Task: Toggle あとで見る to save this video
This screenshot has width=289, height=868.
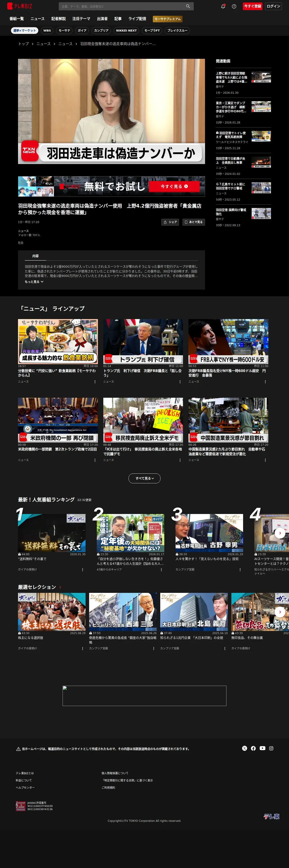Action: [x=193, y=222]
